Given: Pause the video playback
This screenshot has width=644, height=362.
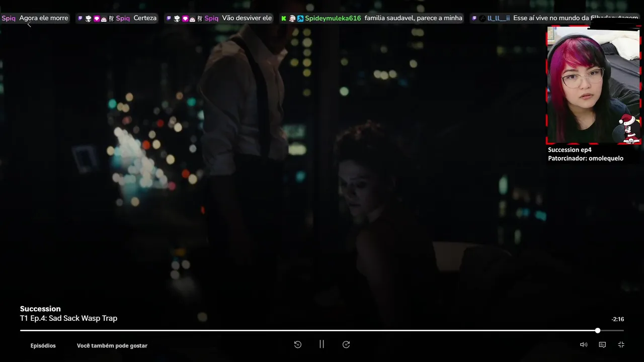Looking at the screenshot, I should point(322,344).
